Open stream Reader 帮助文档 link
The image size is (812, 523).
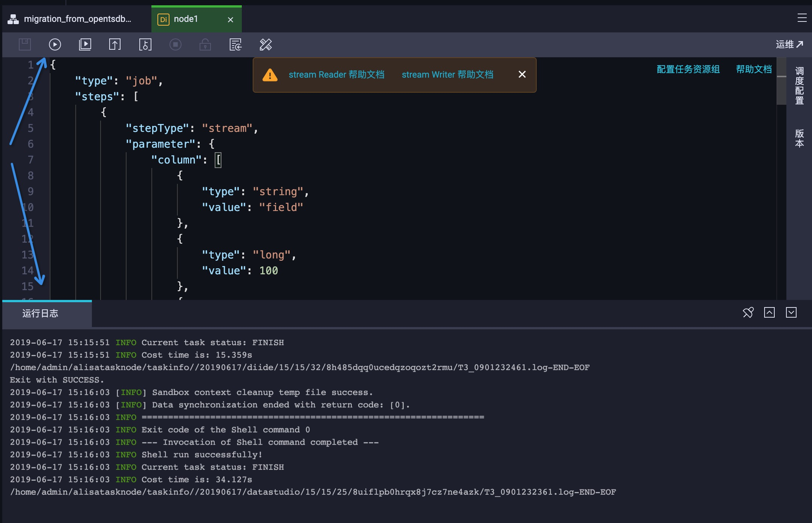point(337,75)
